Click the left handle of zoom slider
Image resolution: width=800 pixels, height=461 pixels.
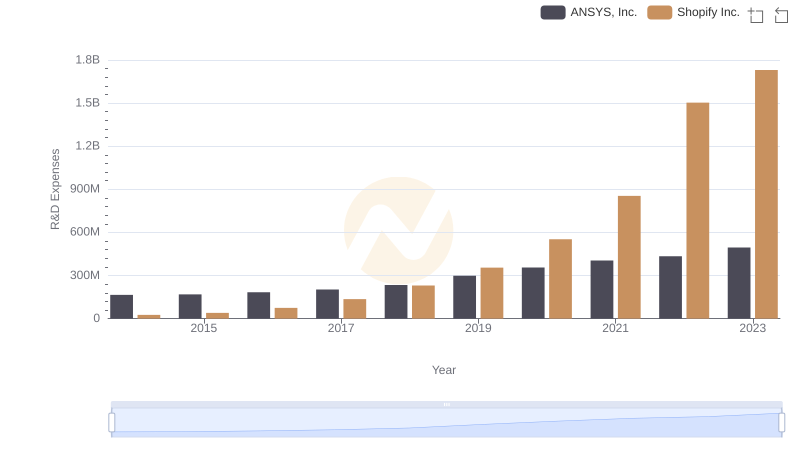112,423
